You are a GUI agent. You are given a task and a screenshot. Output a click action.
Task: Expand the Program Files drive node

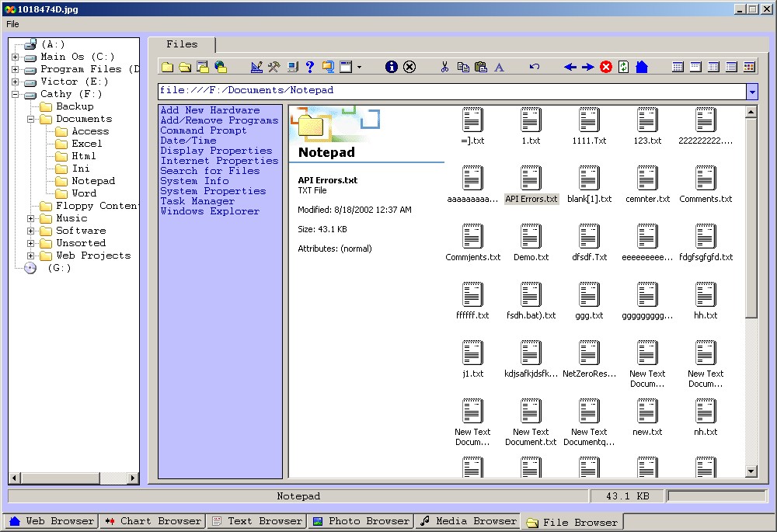coord(16,69)
